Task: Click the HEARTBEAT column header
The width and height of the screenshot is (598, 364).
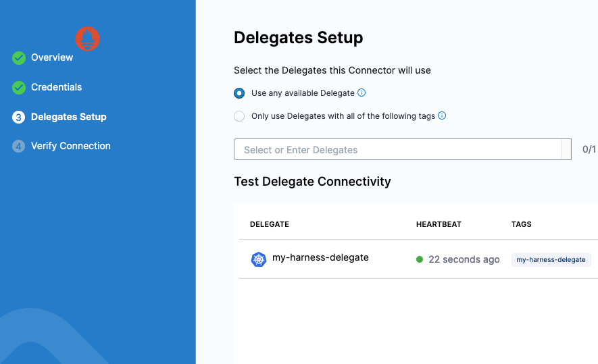Action: [439, 224]
